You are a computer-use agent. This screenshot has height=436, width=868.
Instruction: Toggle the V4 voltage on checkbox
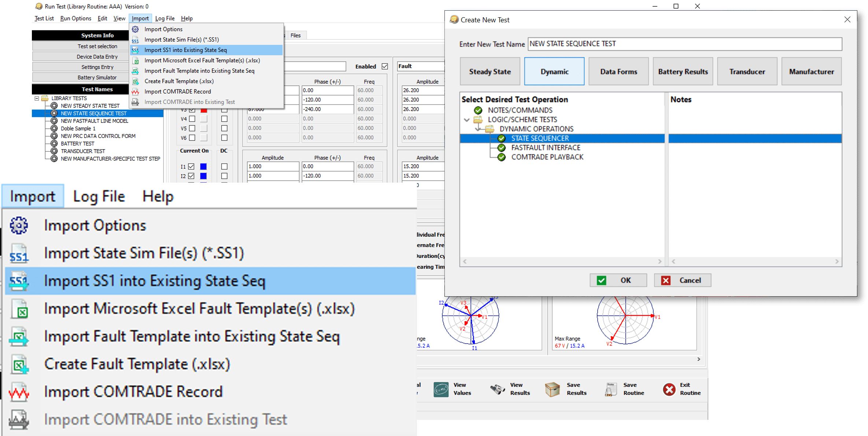pyautogui.click(x=192, y=119)
